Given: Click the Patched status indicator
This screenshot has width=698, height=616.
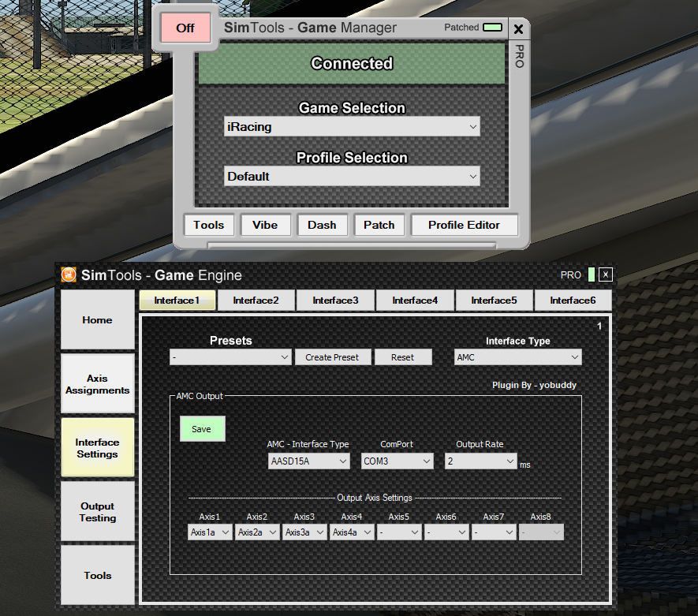Looking at the screenshot, I should tap(492, 27).
